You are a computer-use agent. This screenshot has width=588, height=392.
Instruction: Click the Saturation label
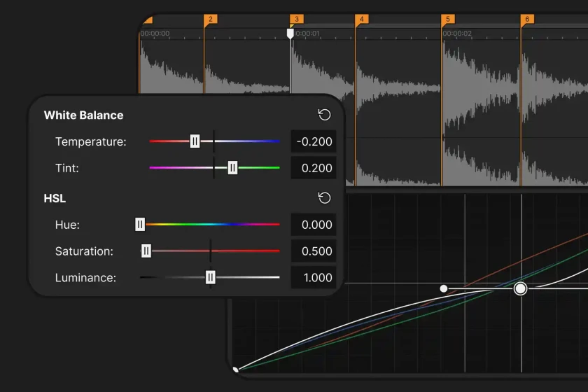click(85, 251)
